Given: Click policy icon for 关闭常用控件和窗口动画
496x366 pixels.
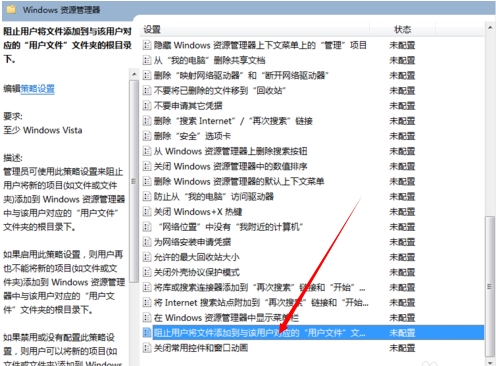Looking at the screenshot, I should click(x=147, y=348).
